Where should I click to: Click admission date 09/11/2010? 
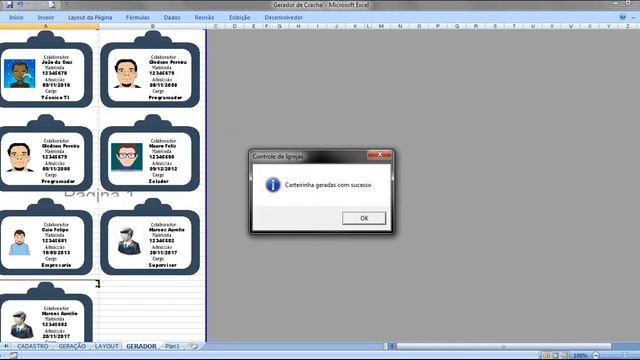56,85
